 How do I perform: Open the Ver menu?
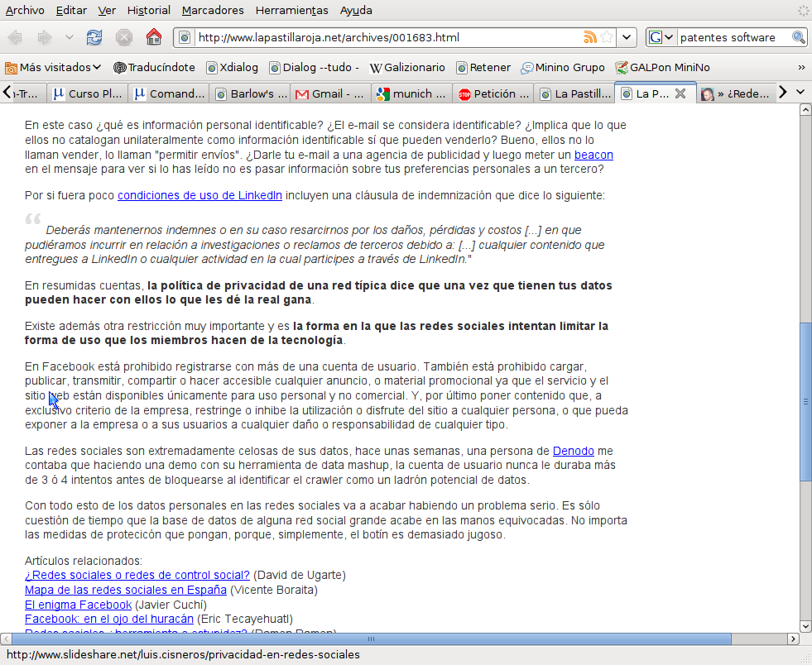[x=107, y=11]
